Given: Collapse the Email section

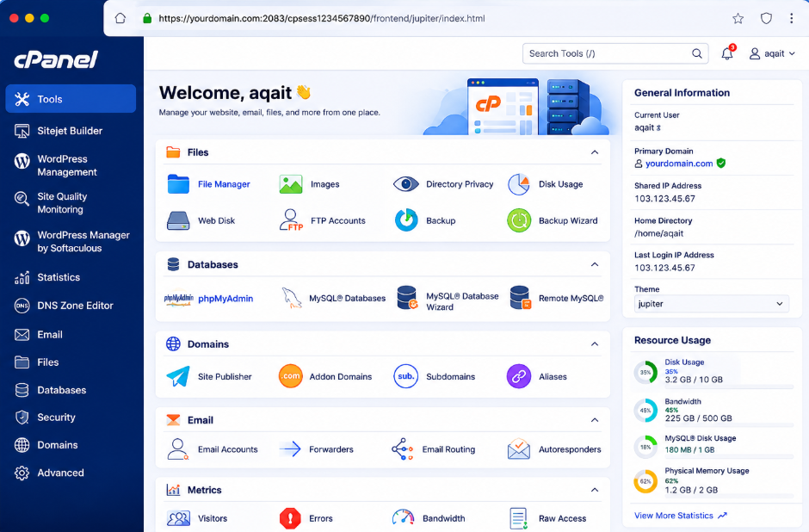Looking at the screenshot, I should [595, 420].
